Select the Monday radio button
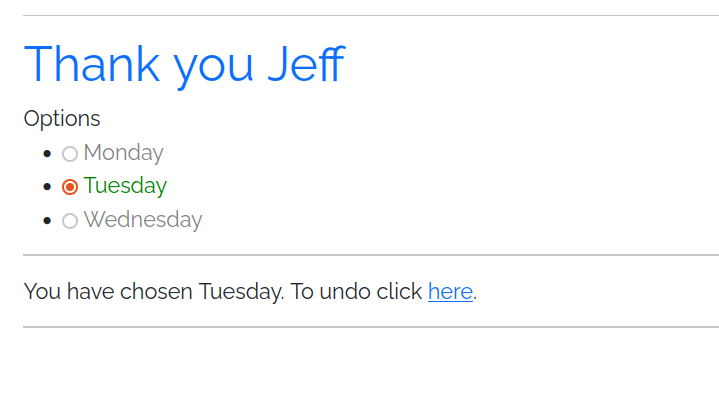Viewport: 719px width, 407px height. coord(70,154)
